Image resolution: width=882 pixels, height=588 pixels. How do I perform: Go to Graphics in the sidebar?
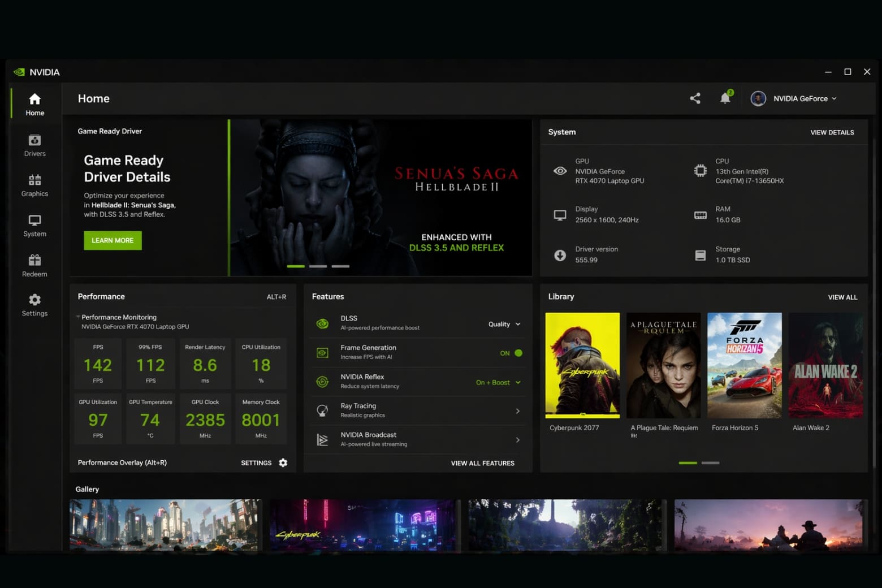click(34, 185)
